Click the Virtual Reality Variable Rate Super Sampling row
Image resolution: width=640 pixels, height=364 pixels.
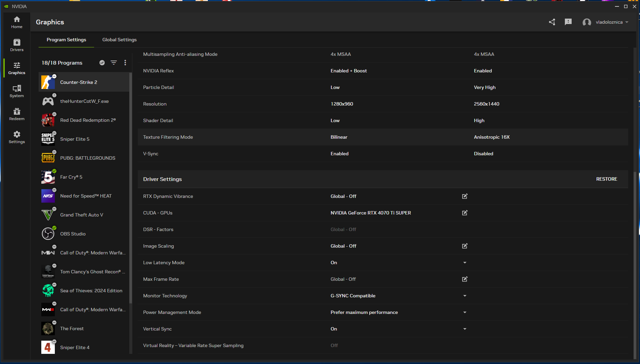coord(383,345)
